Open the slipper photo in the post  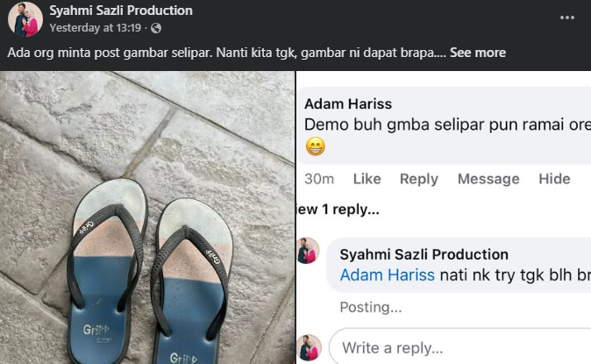147,218
